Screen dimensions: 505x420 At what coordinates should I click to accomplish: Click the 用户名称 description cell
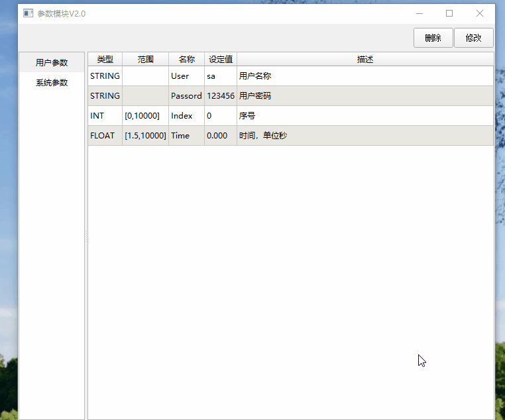point(365,76)
